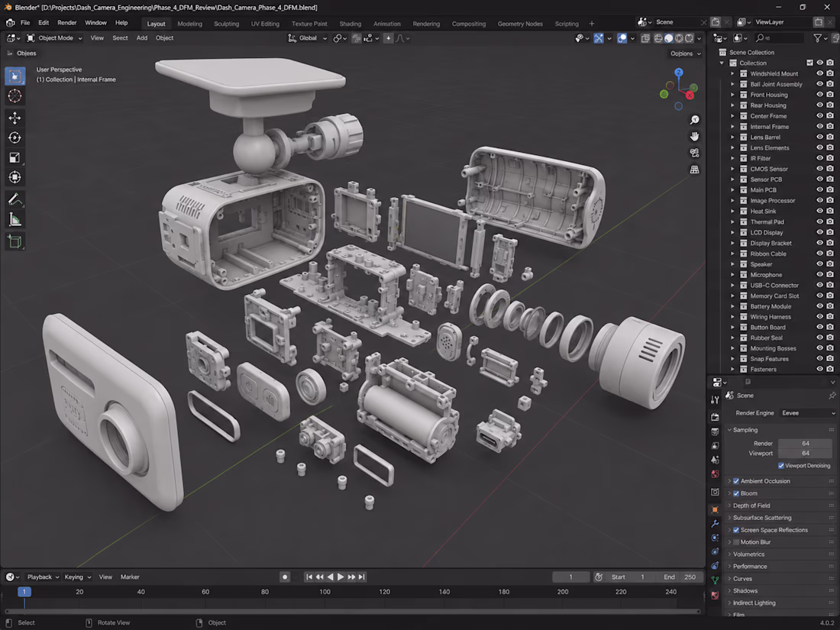840x630 pixels.
Task: Open Global transform orientation dropdown
Action: pyautogui.click(x=308, y=38)
